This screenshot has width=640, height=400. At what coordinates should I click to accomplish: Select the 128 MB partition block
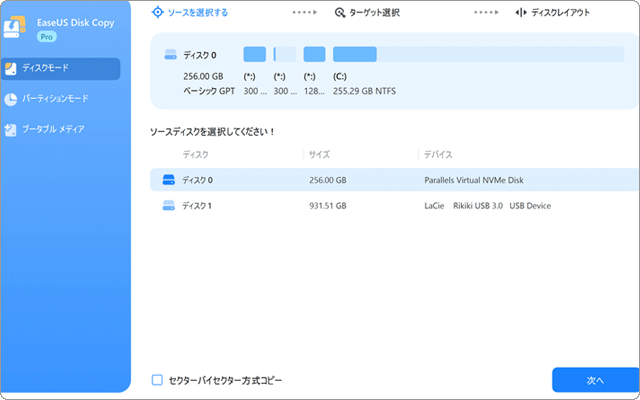[x=314, y=54]
